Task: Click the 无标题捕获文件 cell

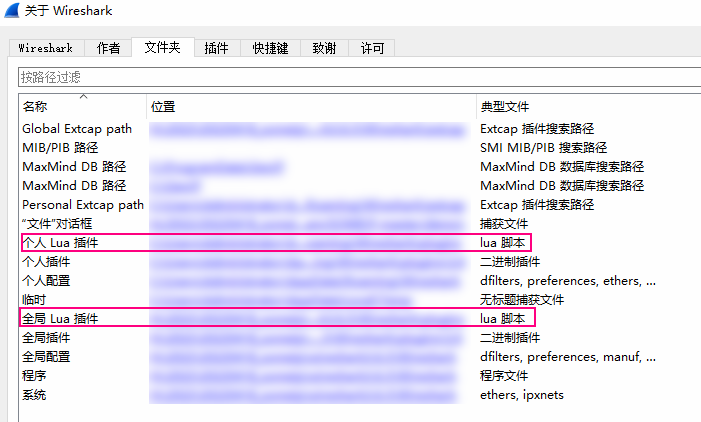Action: coord(522,300)
